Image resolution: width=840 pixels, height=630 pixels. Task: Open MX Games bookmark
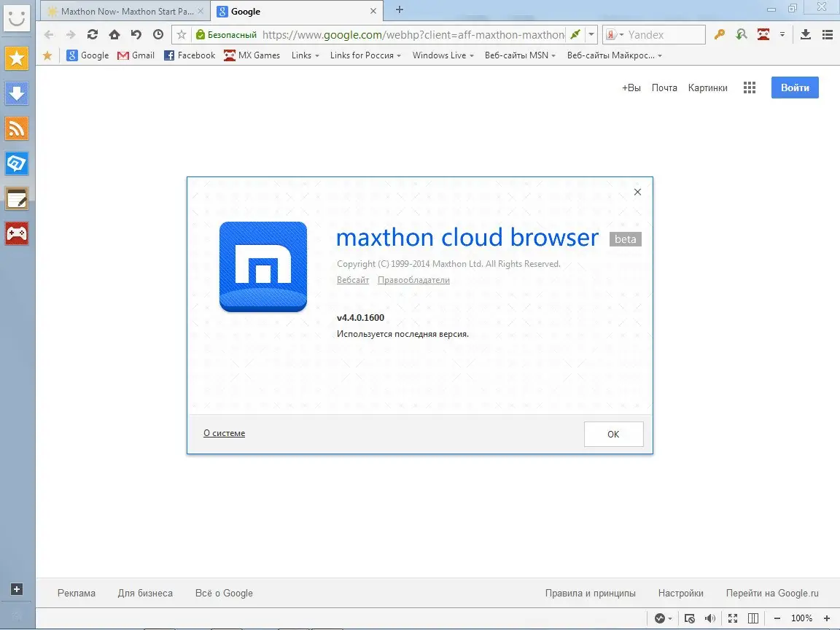tap(252, 55)
